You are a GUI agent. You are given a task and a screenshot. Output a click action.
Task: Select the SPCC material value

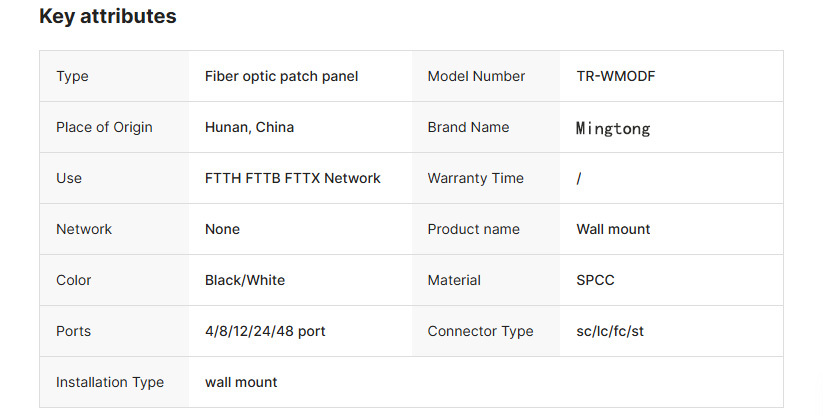pos(595,280)
